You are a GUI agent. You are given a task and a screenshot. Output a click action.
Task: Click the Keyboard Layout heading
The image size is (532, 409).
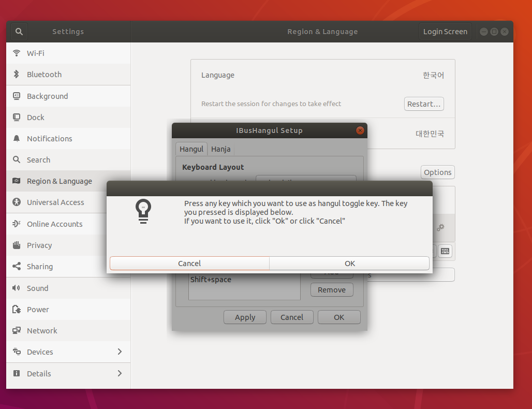tap(213, 167)
